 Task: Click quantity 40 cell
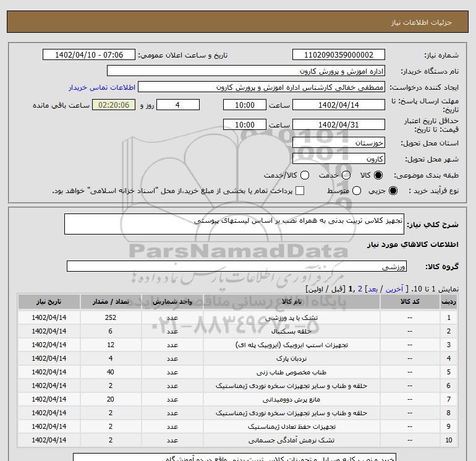111,372
